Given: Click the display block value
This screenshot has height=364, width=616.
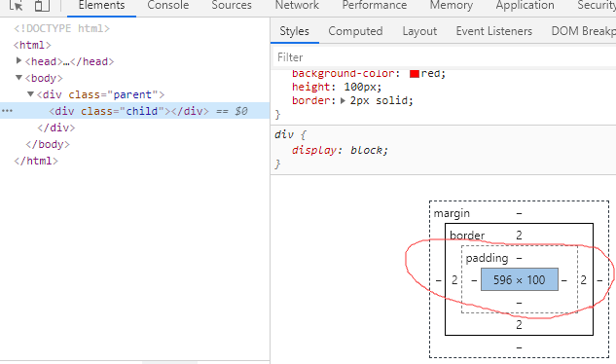Looking at the screenshot, I should pyautogui.click(x=367, y=150).
